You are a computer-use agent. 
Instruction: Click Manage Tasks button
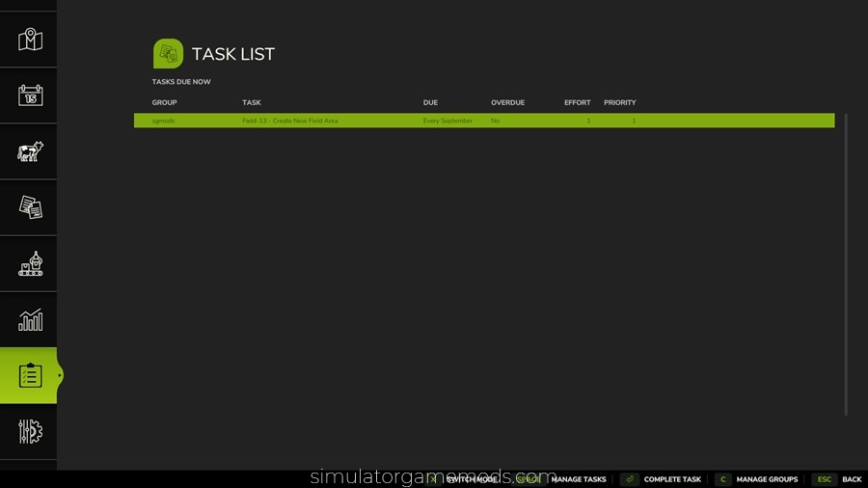(x=579, y=479)
